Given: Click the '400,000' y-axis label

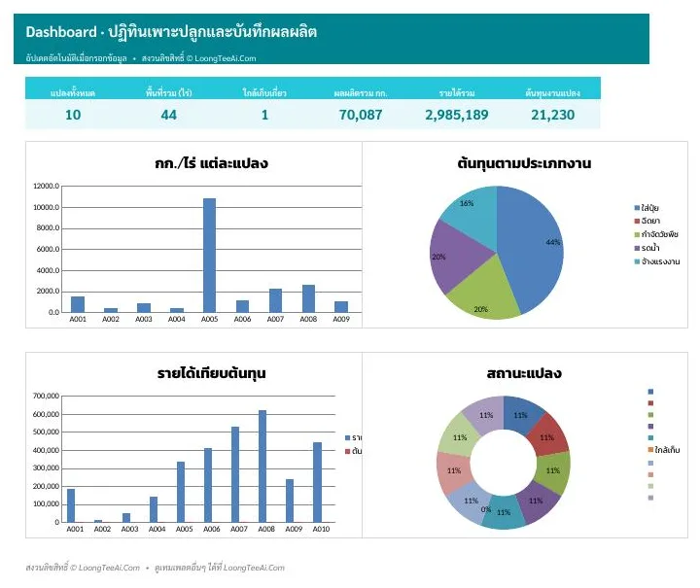Looking at the screenshot, I should 46,450.
